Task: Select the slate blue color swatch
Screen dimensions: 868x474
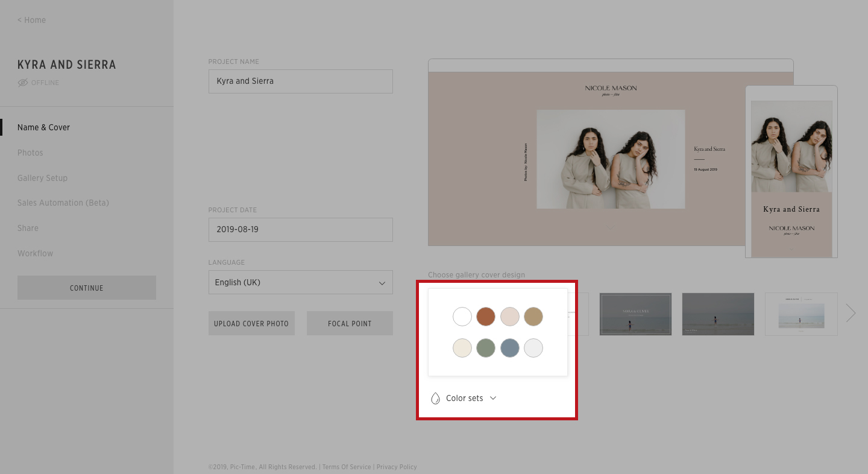Action: 510,348
